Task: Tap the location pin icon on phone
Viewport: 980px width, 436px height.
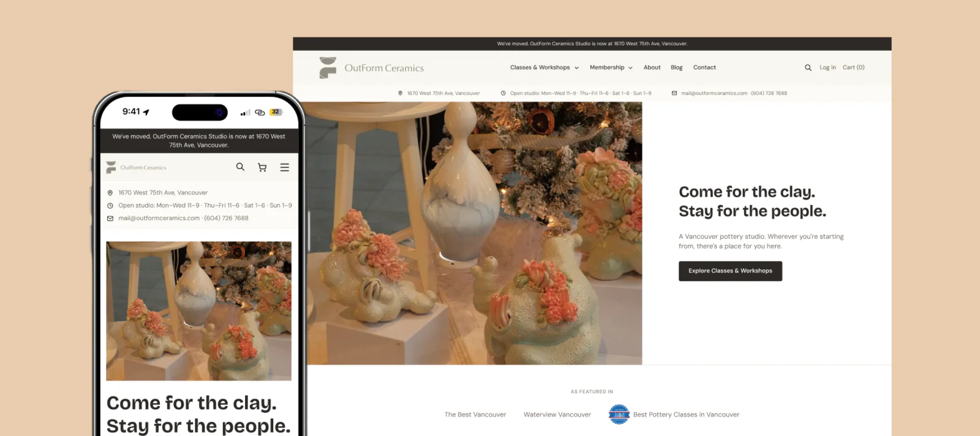Action: (110, 193)
